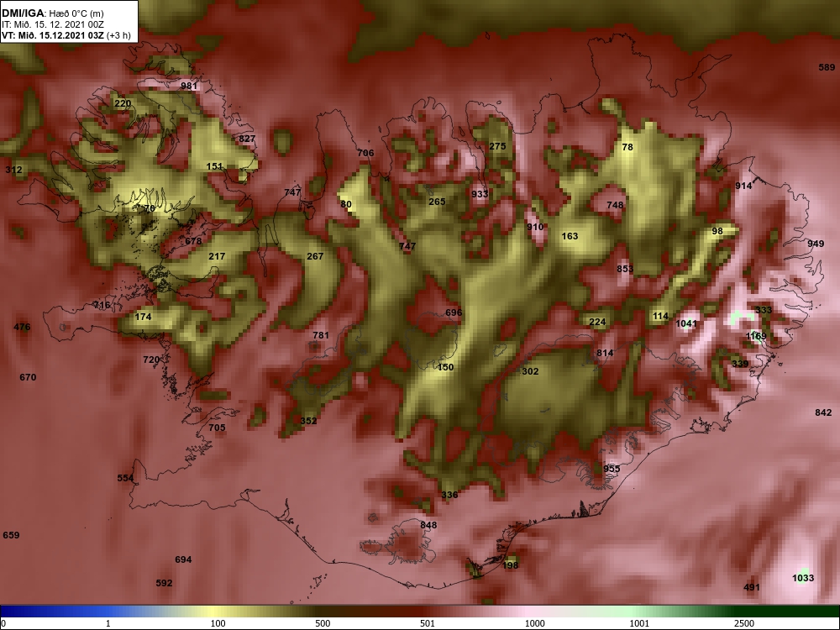
Task: Click the map value 949
Action: point(816,244)
